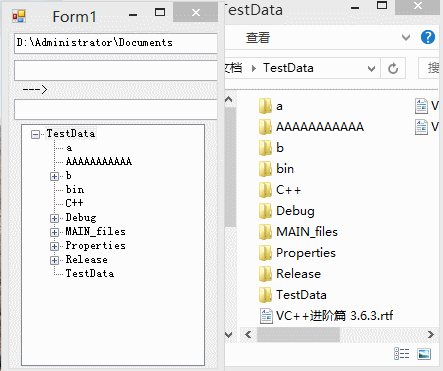Image resolution: width=443 pixels, height=371 pixels.
Task: Click navigation pane scroll up arrow
Action: click(x=229, y=99)
